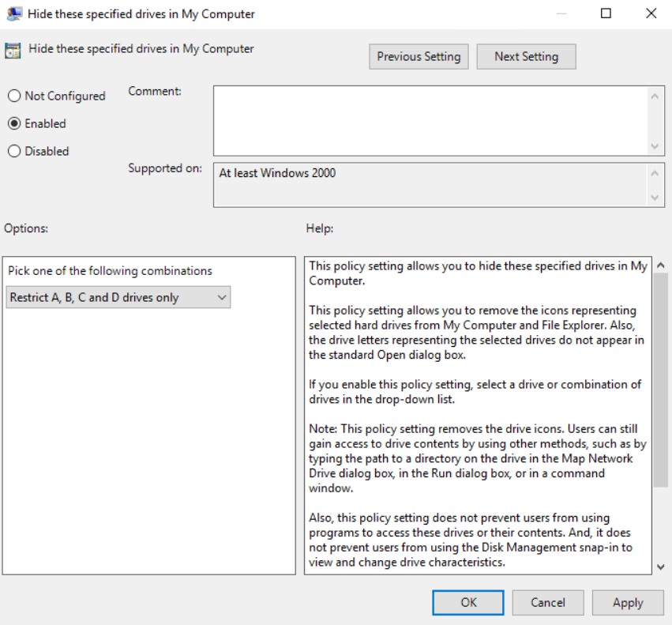
Task: Select the Not Configured radio button
Action: 14,96
